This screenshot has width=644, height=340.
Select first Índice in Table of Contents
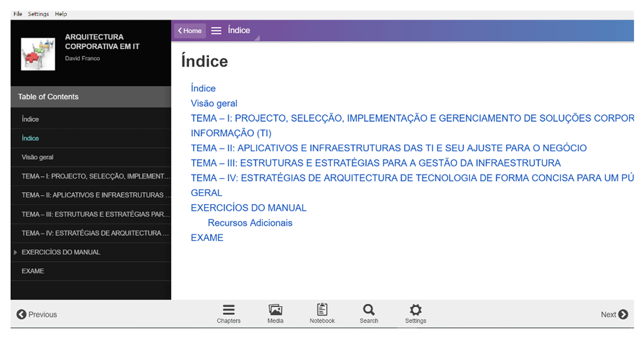coord(91,119)
